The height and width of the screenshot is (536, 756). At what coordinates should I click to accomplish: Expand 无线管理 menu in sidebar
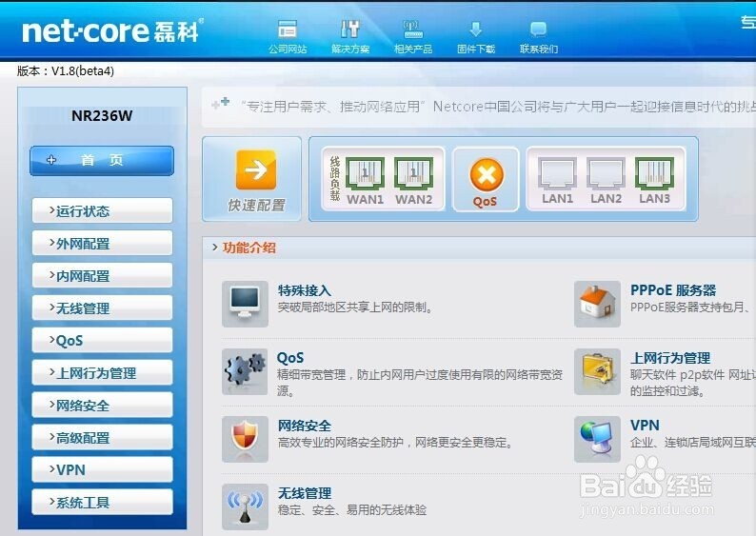(x=102, y=308)
